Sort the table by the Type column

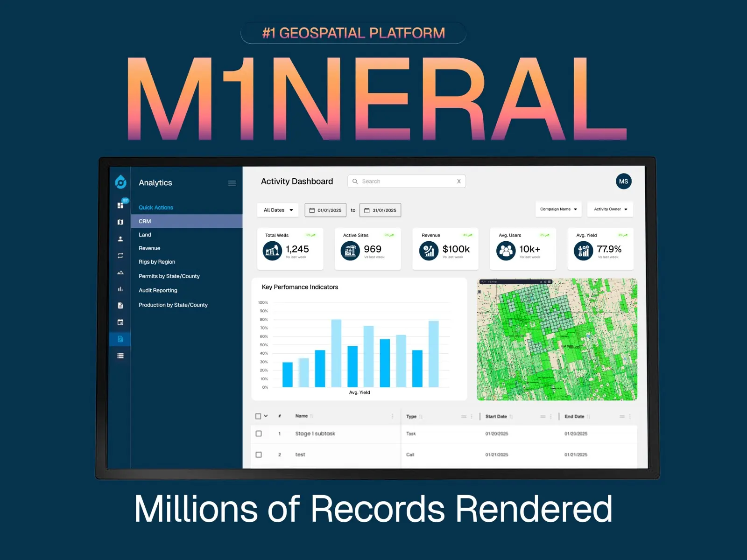click(x=421, y=417)
